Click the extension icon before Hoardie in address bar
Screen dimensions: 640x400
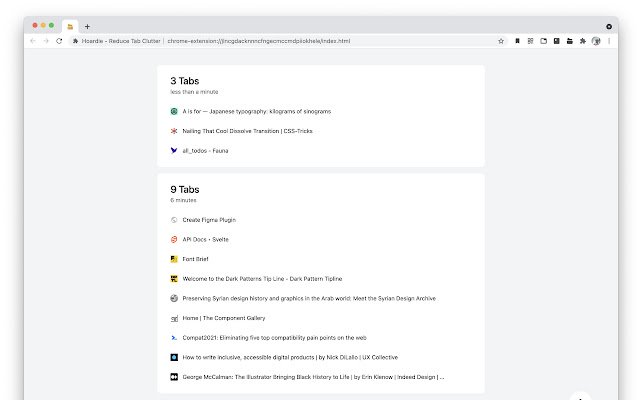coord(75,41)
